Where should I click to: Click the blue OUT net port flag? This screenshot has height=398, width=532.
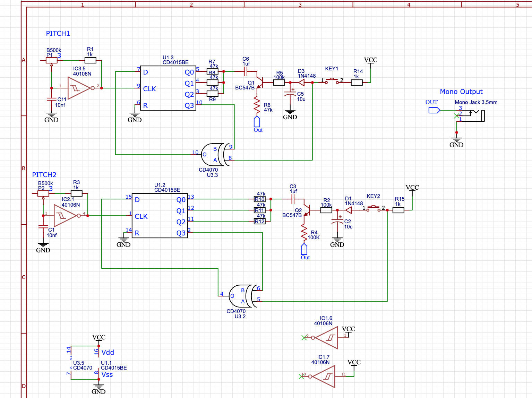(434, 110)
